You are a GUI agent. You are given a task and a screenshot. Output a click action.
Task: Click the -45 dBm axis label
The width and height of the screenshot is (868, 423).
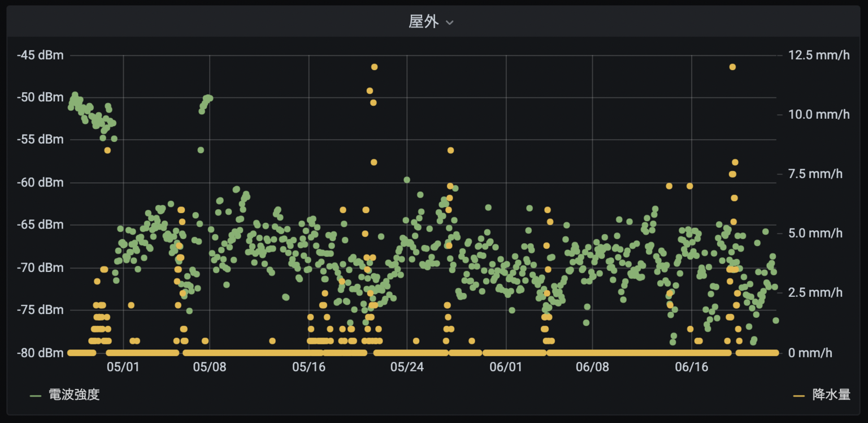40,55
